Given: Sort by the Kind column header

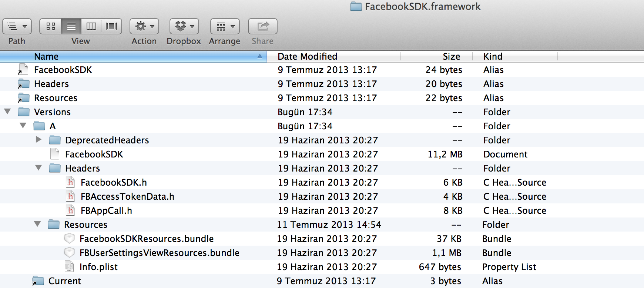Looking at the screenshot, I should tap(516, 56).
